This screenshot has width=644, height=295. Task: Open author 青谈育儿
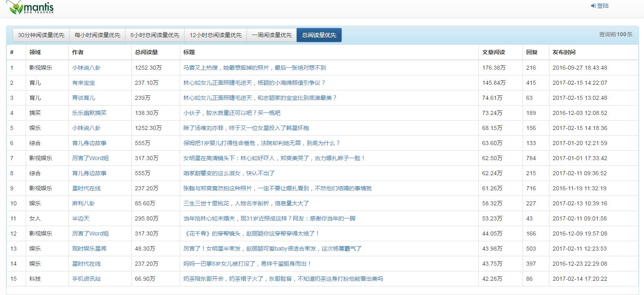(84, 98)
